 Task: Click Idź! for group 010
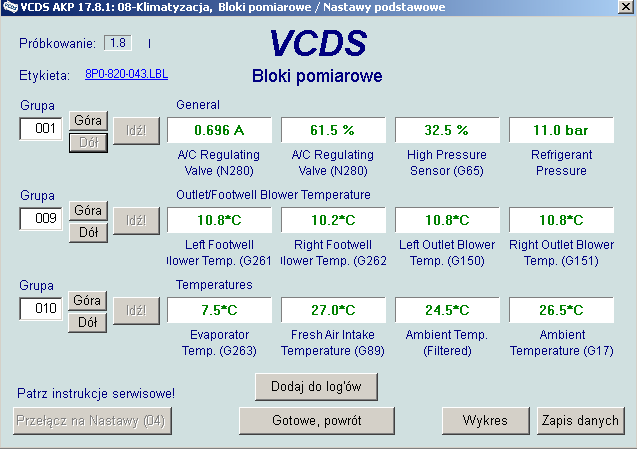coord(136,310)
